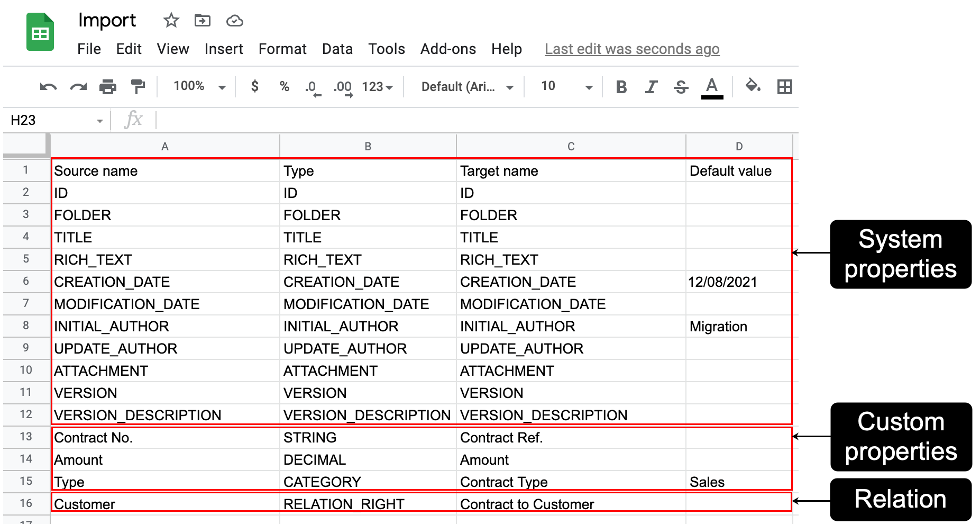This screenshot has width=980, height=524.
Task: Toggle Strikethrough formatting
Action: tap(681, 87)
